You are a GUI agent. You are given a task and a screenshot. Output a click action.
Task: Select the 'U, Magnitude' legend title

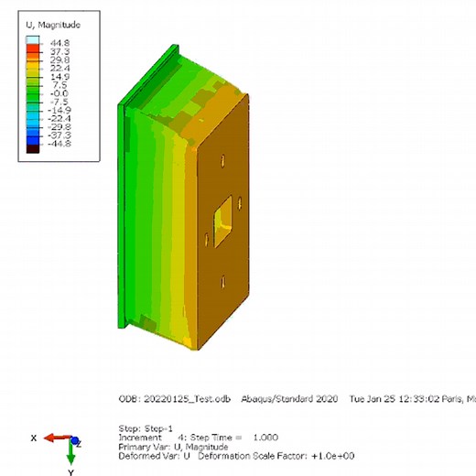[53, 25]
